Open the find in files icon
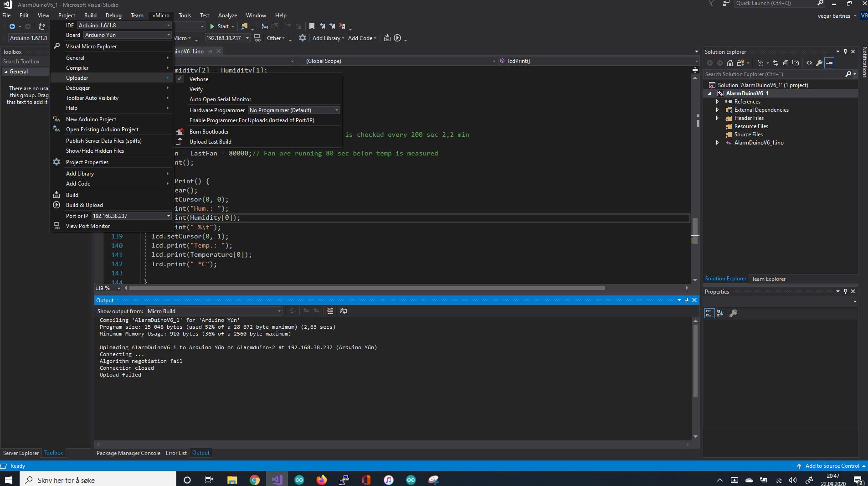 click(245, 26)
